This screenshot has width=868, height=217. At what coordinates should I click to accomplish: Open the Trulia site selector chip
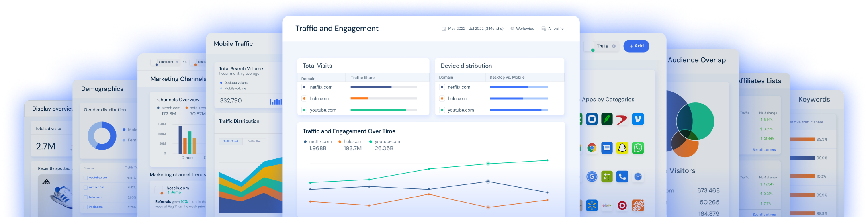point(601,46)
